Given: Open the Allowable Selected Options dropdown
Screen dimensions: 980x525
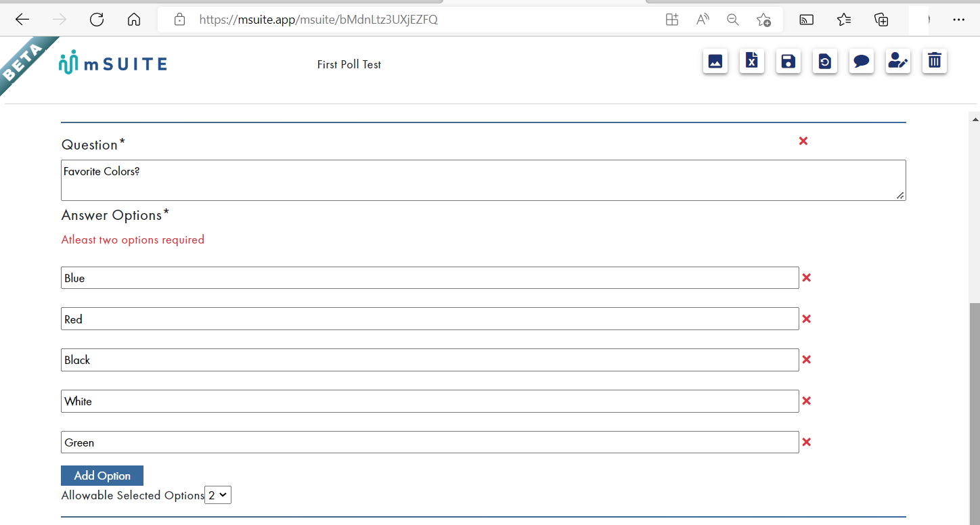Looking at the screenshot, I should click(x=218, y=495).
